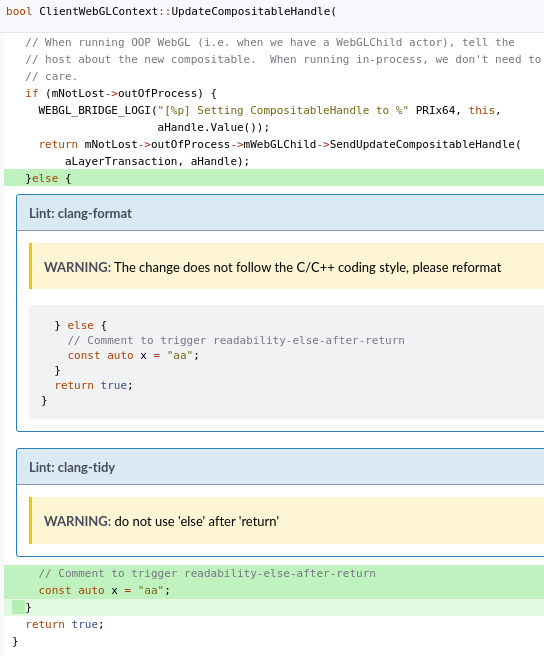Click 'return true;' inside the suggested code

coord(94,385)
